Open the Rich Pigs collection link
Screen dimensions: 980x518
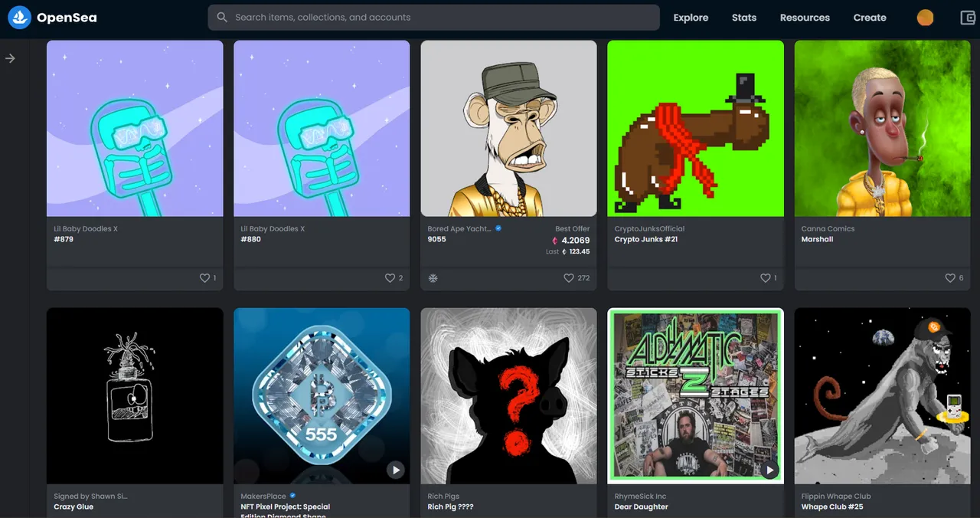click(443, 496)
